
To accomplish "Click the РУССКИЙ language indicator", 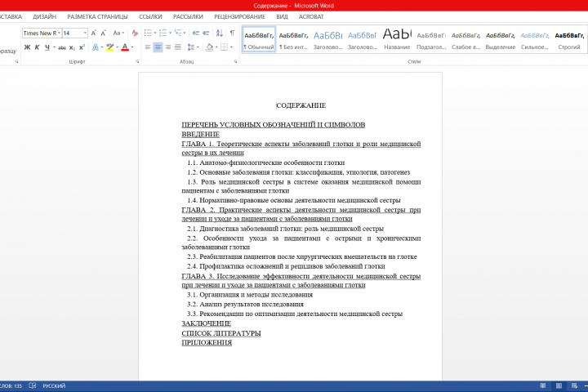I will pos(54,385).
